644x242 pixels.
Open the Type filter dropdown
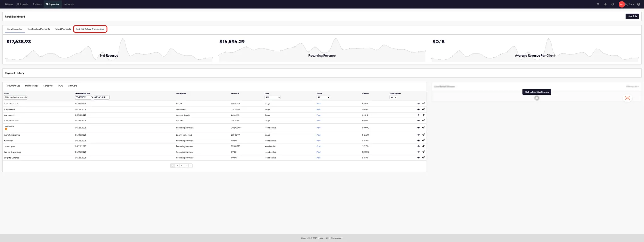tap(273, 97)
